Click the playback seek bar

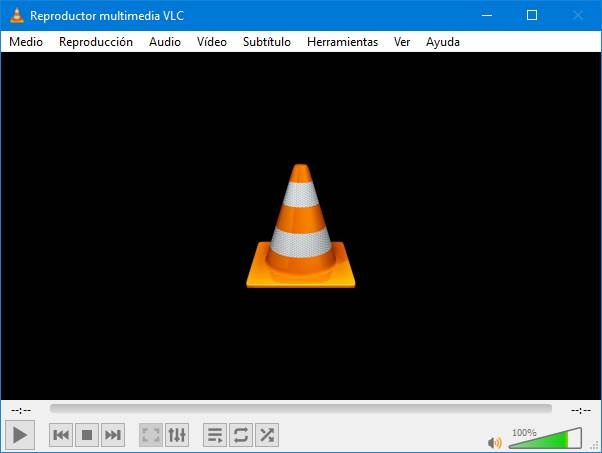[x=301, y=408]
